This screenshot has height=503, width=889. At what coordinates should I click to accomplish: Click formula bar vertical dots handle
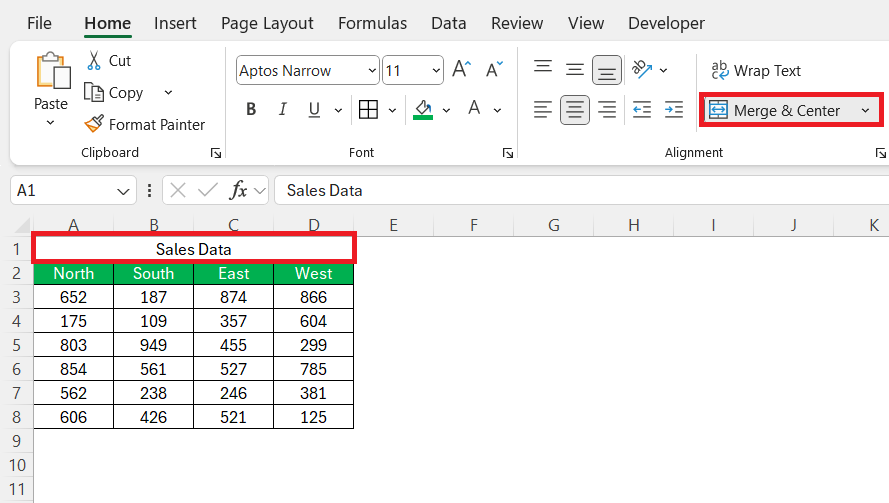(x=149, y=191)
